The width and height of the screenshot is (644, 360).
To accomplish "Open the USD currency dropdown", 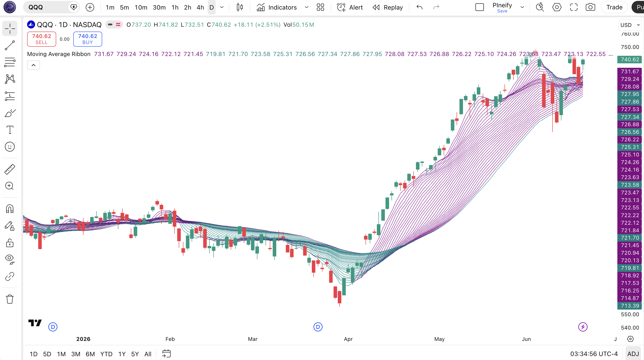I will [630, 25].
